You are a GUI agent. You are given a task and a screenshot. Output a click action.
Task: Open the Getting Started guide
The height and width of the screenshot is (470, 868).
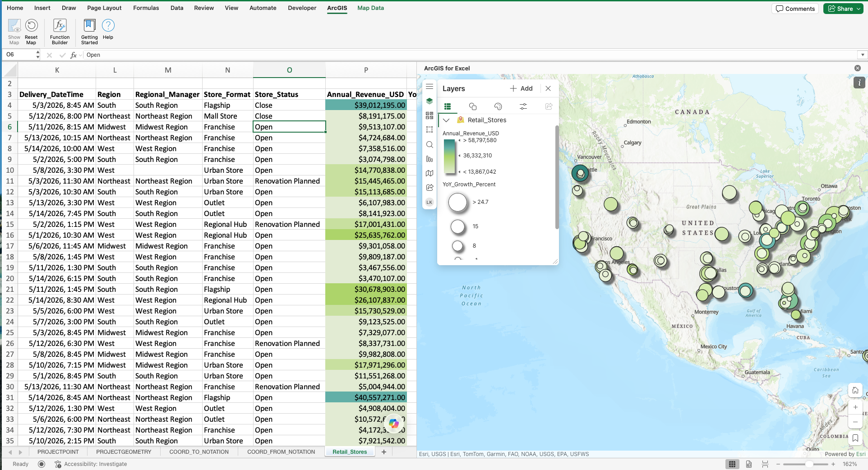89,32
